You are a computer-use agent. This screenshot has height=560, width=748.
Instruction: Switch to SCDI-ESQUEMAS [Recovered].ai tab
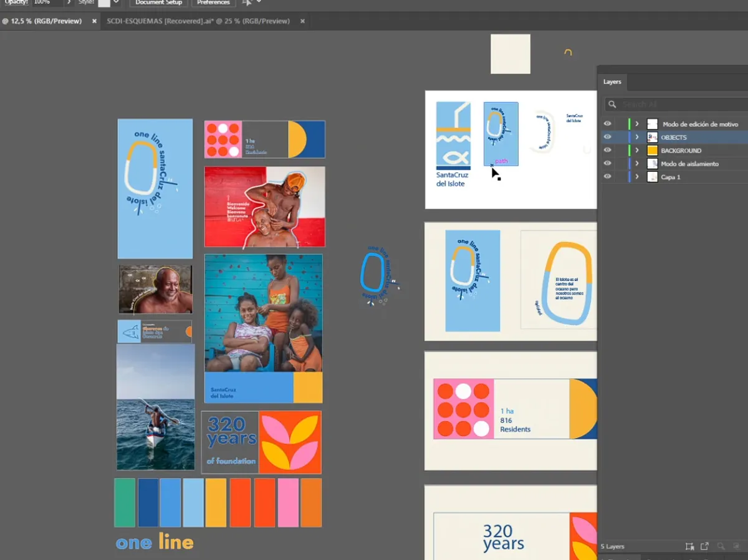[x=198, y=21]
